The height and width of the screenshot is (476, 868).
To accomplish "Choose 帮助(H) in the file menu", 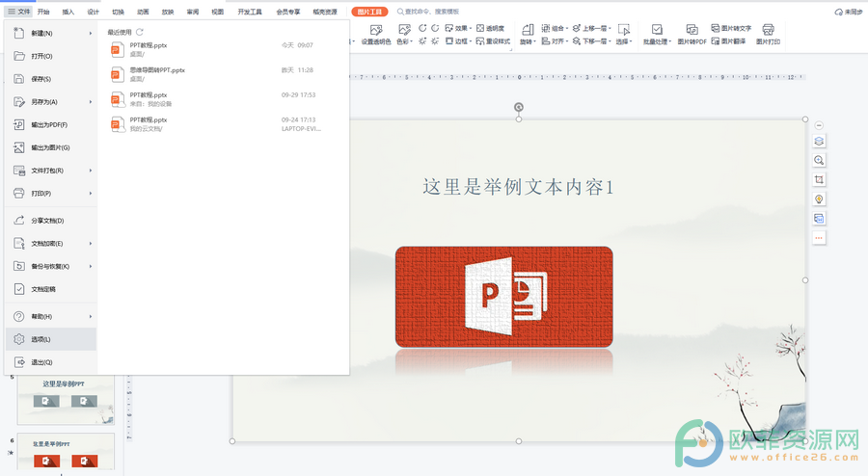I will [x=51, y=317].
